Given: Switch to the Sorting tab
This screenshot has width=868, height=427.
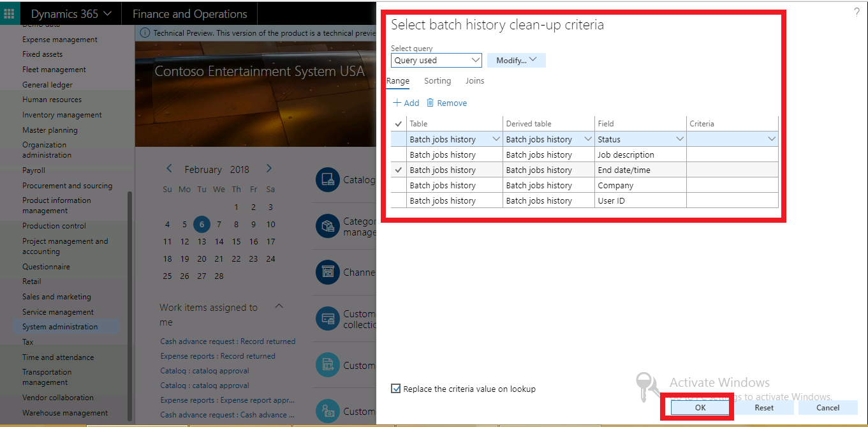Looking at the screenshot, I should tap(437, 80).
